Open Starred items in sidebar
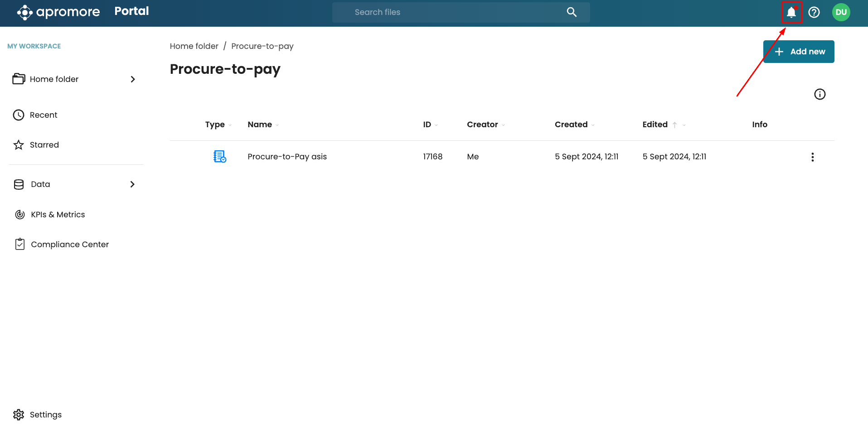 click(x=44, y=145)
